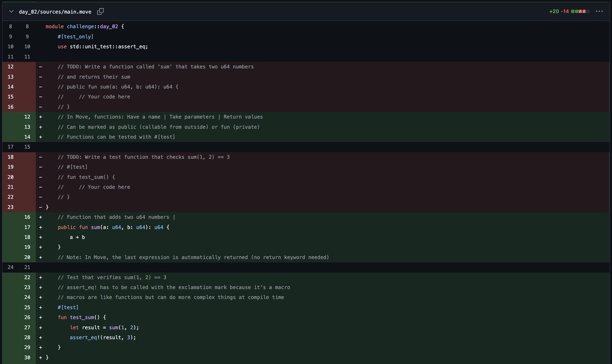Click old line number 12 in the gutter
This screenshot has height=364, width=612.
pos(11,67)
